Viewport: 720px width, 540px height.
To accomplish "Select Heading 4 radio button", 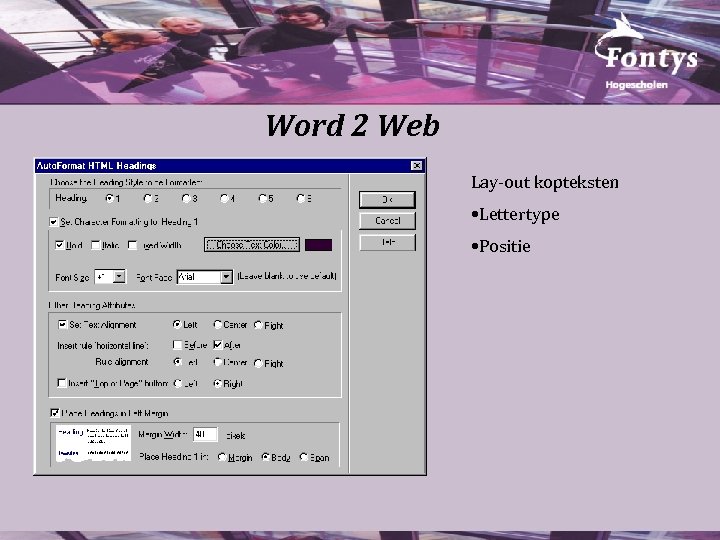I will [x=224, y=198].
